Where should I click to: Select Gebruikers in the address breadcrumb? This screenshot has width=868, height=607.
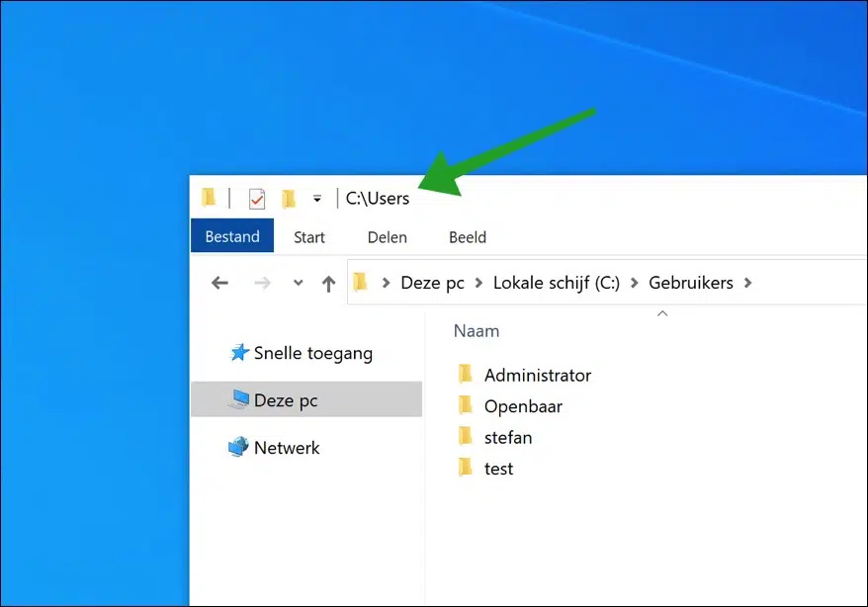691,283
